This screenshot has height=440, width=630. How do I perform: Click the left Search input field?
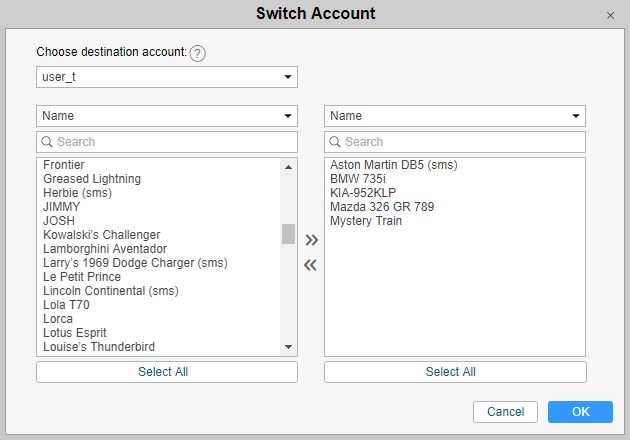tap(167, 142)
